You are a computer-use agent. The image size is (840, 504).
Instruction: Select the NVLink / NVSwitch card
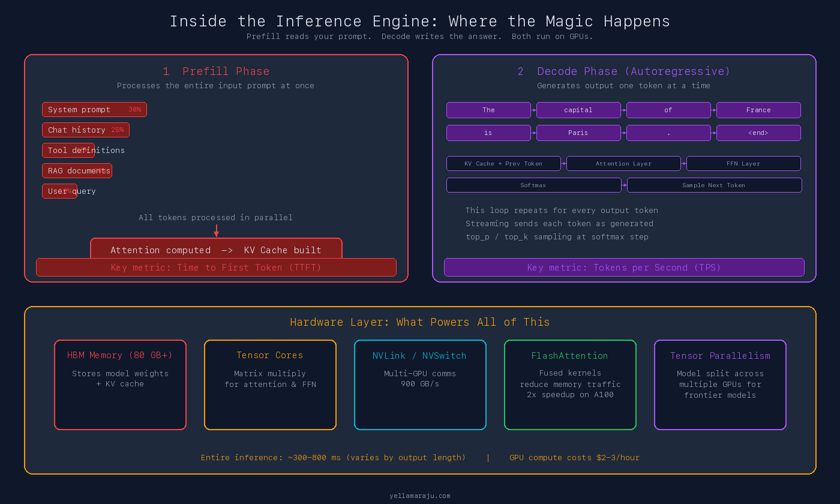(420, 385)
